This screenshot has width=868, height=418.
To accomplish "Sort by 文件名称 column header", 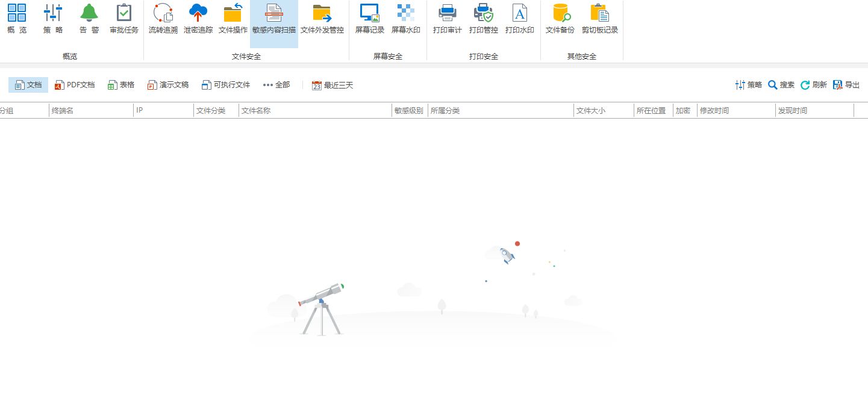I will [316, 111].
